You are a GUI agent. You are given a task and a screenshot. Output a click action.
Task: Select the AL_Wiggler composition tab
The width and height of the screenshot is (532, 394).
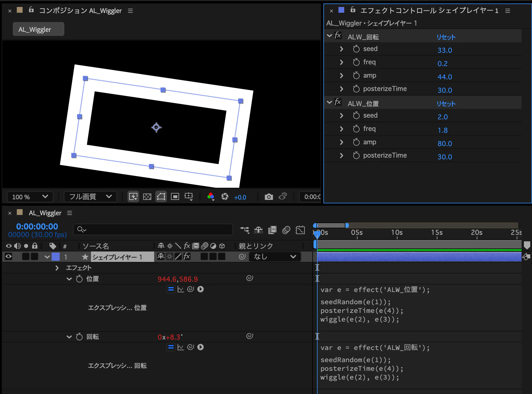tap(38, 29)
